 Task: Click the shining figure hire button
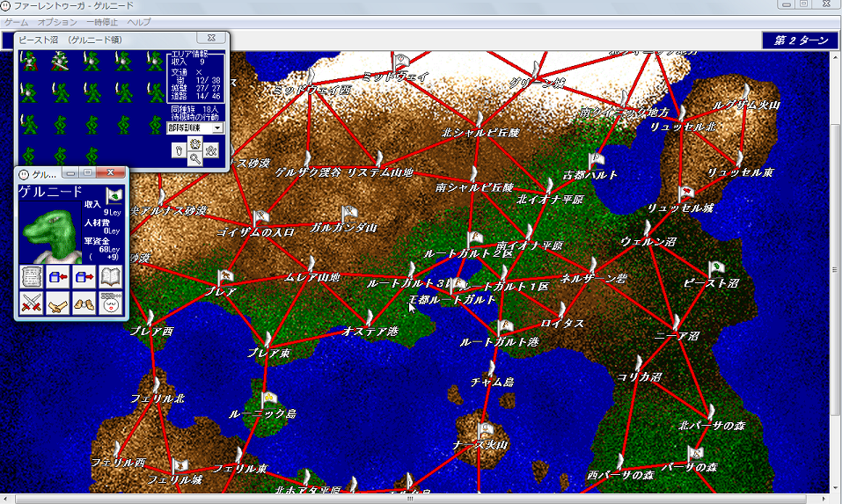(x=195, y=143)
